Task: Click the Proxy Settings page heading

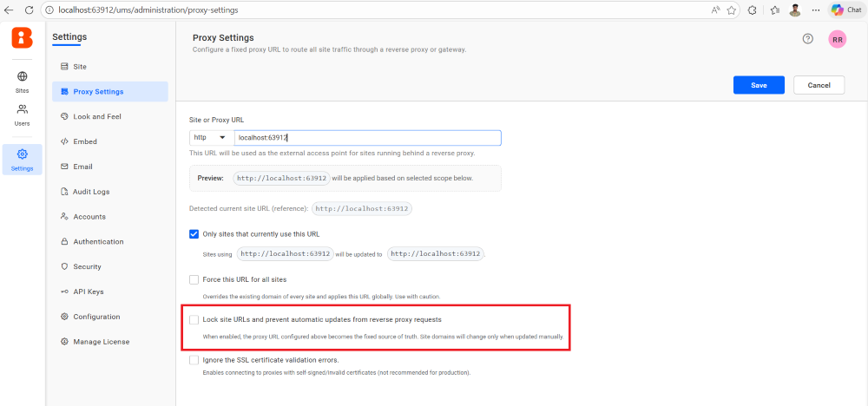Action: (223, 37)
